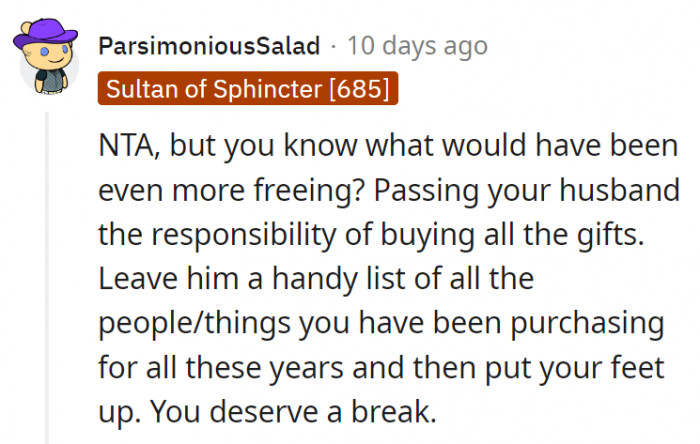Open the ParsimoniousSalad user profile link
This screenshot has width=700, height=444.
coord(210,46)
